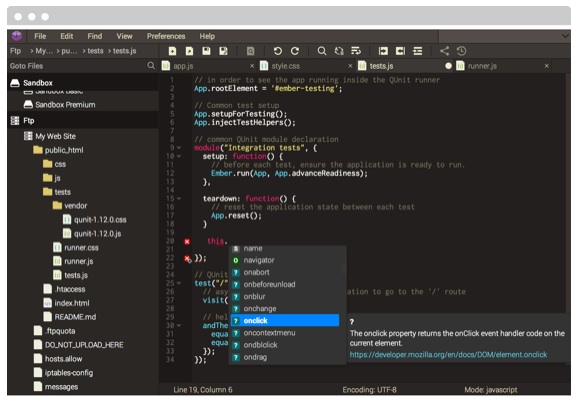Open the Mozilla docs link for element.onclick
This screenshot has width=579, height=400.
coord(448,355)
